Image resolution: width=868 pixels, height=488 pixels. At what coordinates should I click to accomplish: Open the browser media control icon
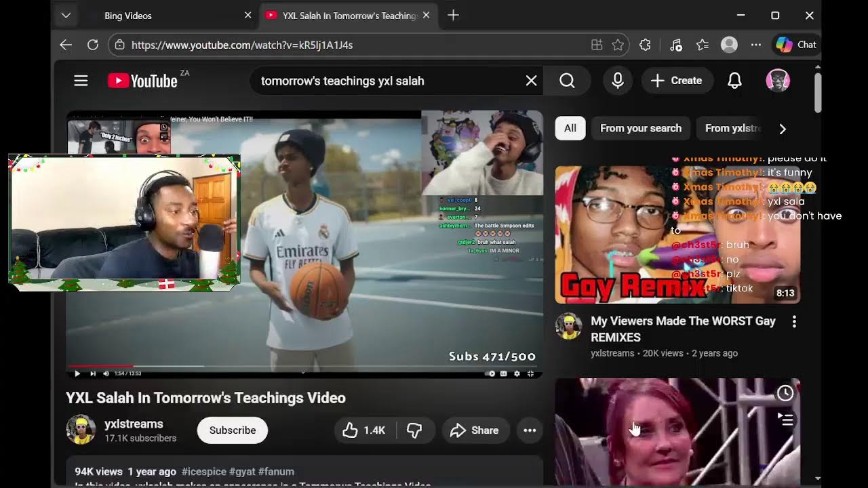[675, 45]
